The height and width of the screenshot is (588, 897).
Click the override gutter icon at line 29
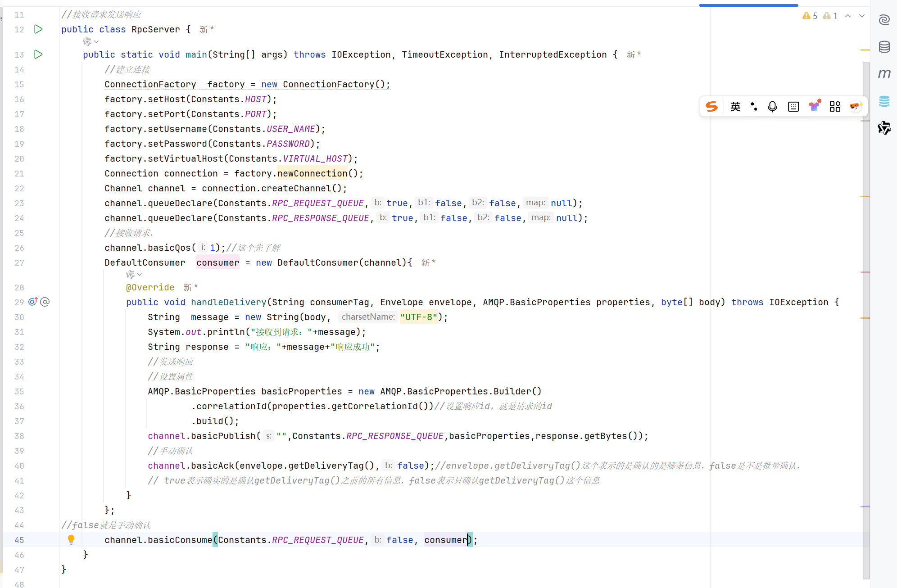[33, 302]
